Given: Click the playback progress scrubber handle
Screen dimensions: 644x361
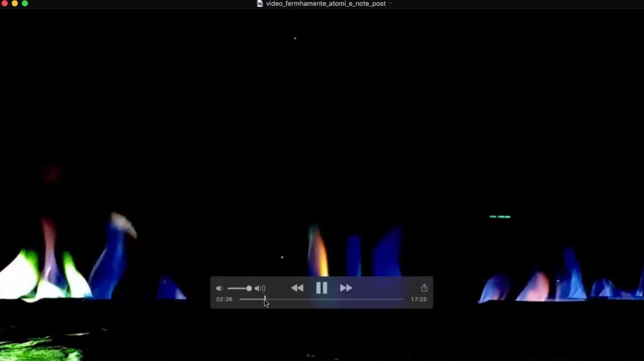Looking at the screenshot, I should point(265,299).
